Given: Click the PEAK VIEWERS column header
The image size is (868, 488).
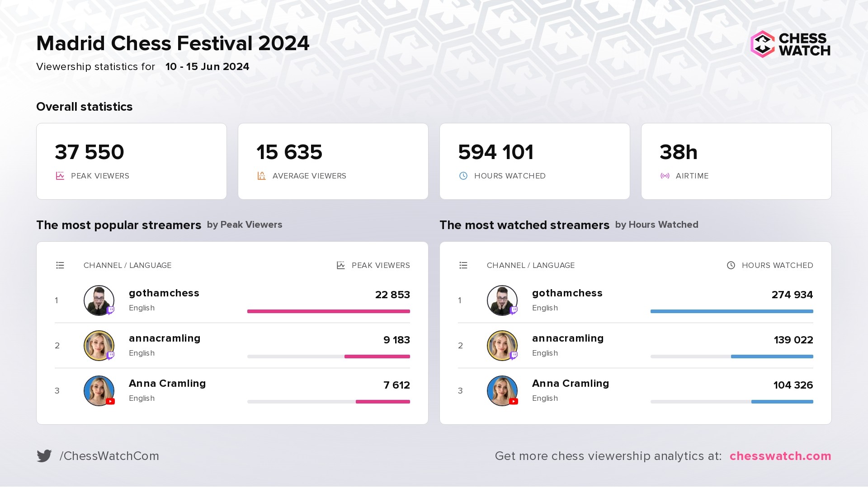Looking at the screenshot, I should (x=381, y=265).
